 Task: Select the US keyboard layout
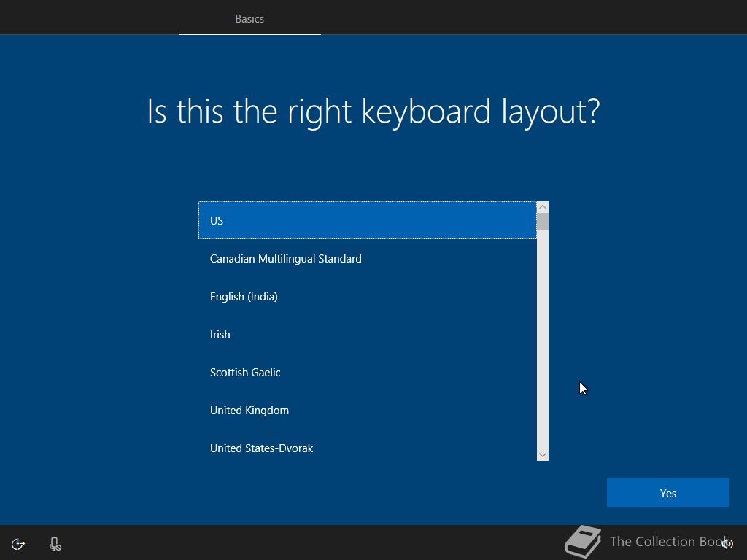[368, 220]
